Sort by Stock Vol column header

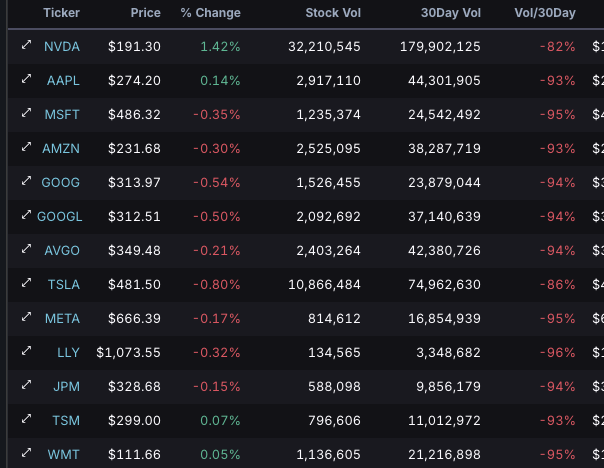click(333, 13)
